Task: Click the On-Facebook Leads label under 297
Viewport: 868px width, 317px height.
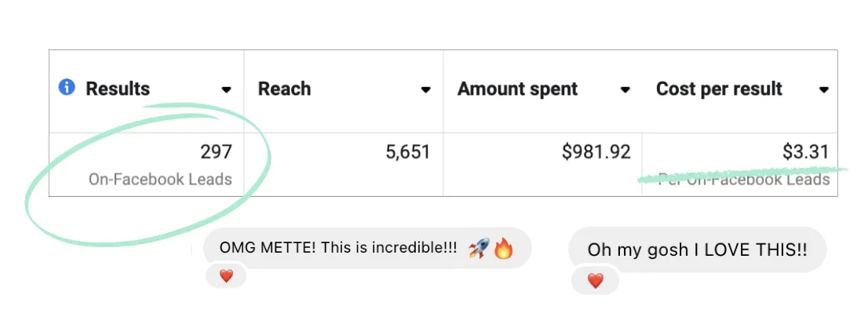Action: coord(160,180)
